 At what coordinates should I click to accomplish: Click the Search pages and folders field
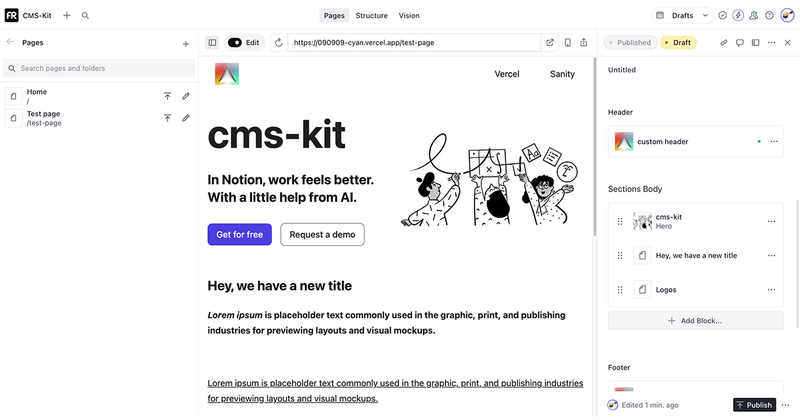tap(98, 68)
